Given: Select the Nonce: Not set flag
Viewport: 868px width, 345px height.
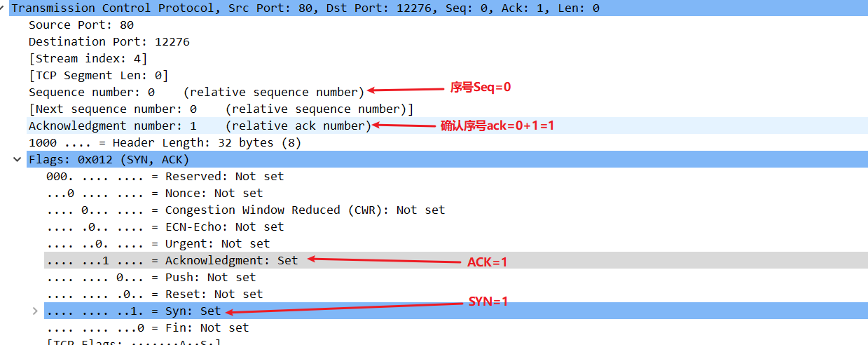Looking at the screenshot, I should [155, 194].
